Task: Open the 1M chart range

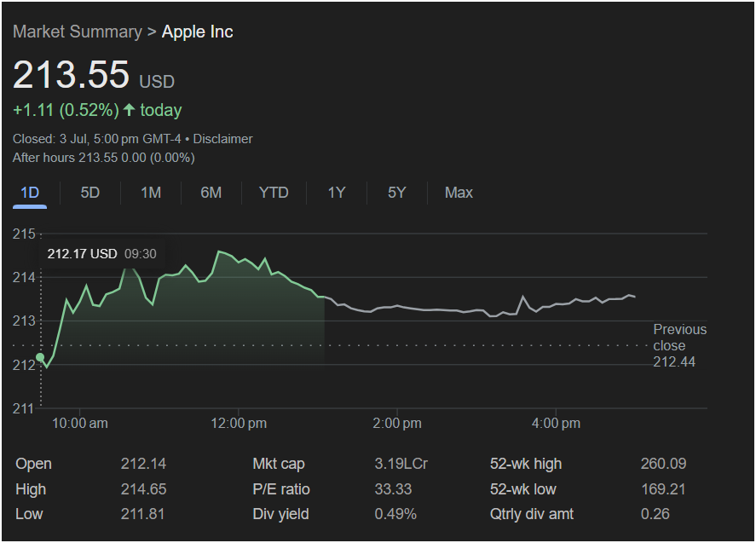Action: 151,193
